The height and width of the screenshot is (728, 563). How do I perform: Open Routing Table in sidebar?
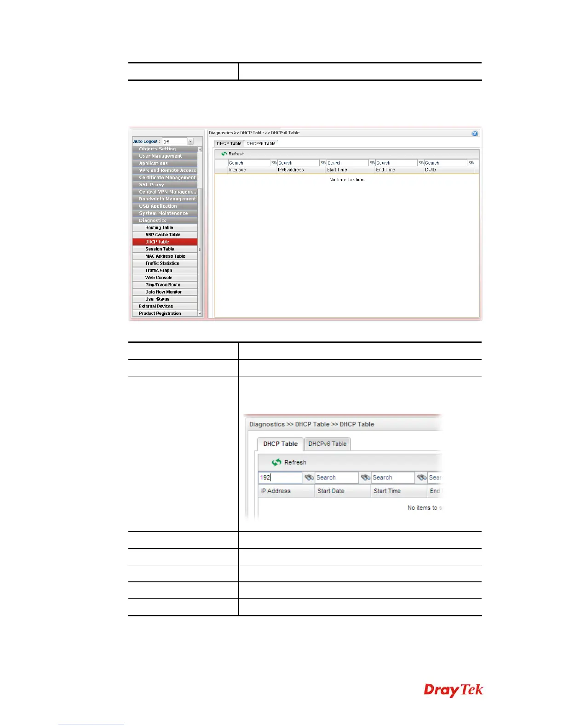click(x=165, y=227)
